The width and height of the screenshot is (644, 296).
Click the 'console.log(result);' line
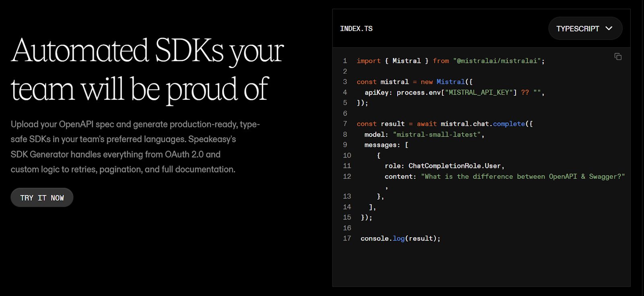(400, 238)
